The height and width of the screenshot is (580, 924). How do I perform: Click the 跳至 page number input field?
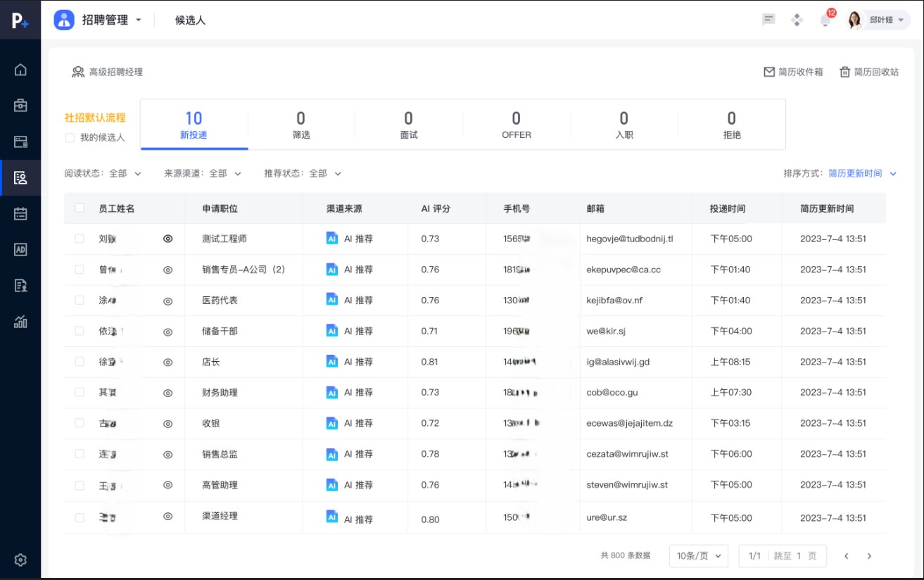[x=799, y=555]
